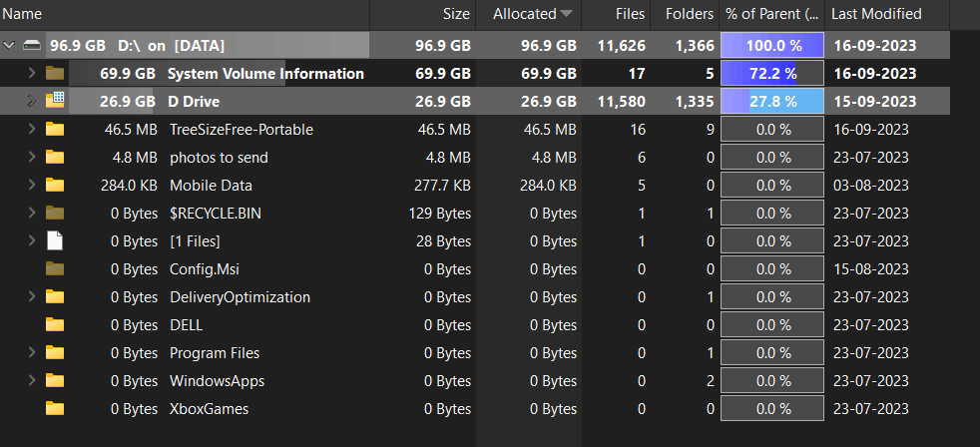This screenshot has width=980, height=447.
Task: Click the drive icon for D:\
Action: click(33, 46)
